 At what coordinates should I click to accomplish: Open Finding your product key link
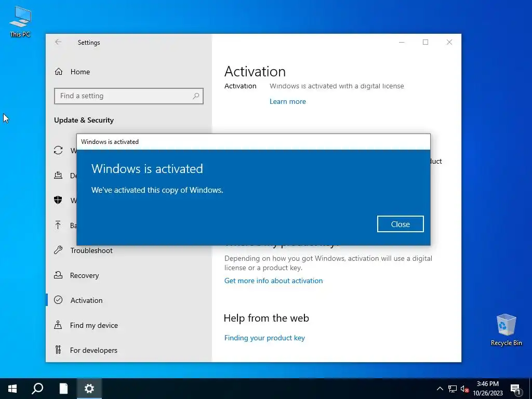(x=264, y=338)
